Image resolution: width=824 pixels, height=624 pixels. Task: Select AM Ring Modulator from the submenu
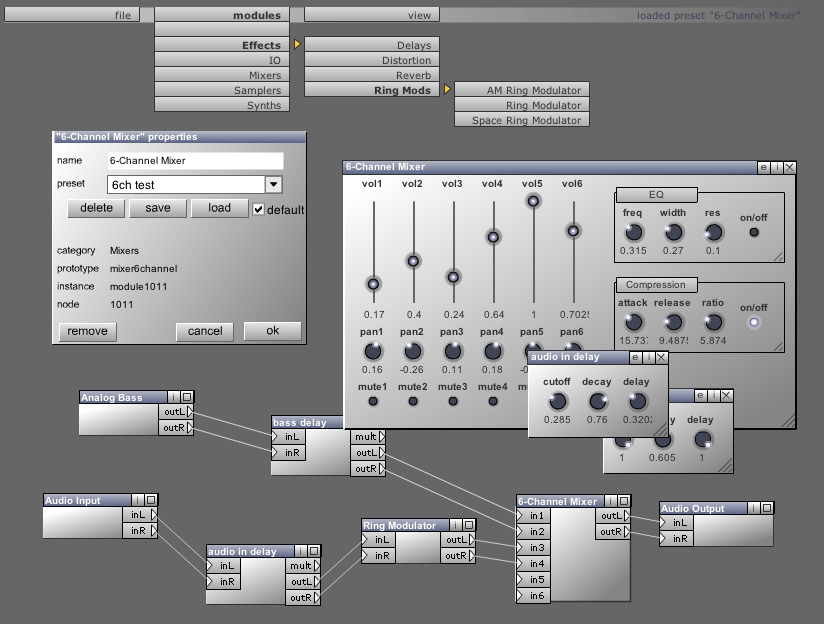[522, 90]
